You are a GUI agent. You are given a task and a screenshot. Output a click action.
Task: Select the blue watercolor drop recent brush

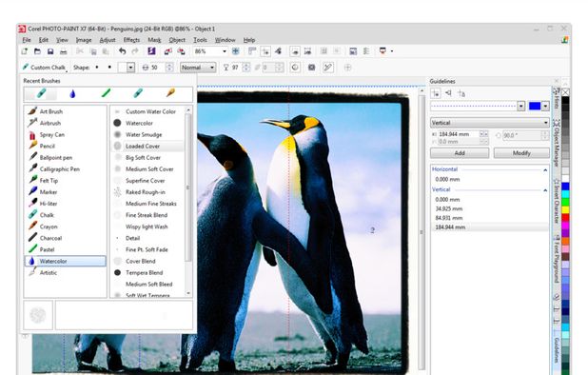point(72,93)
